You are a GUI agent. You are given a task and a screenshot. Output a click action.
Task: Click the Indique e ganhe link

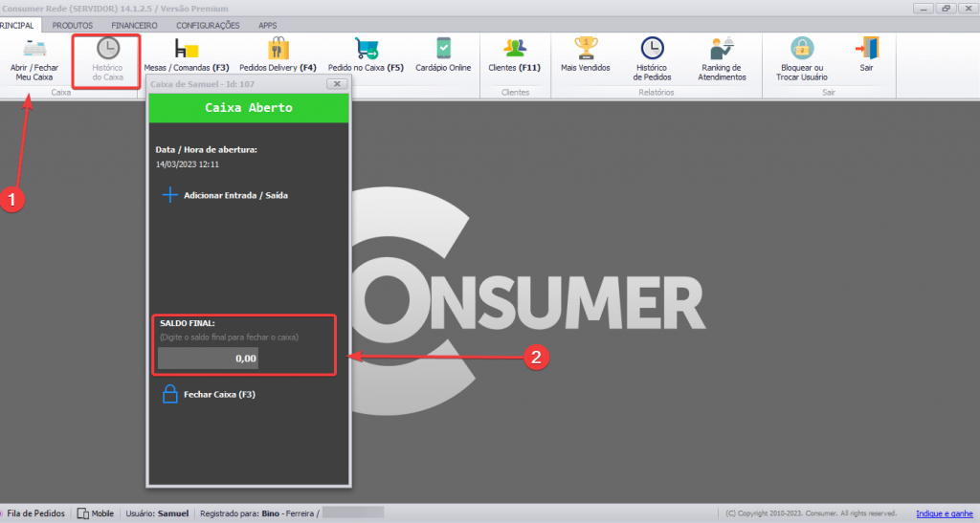[945, 513]
